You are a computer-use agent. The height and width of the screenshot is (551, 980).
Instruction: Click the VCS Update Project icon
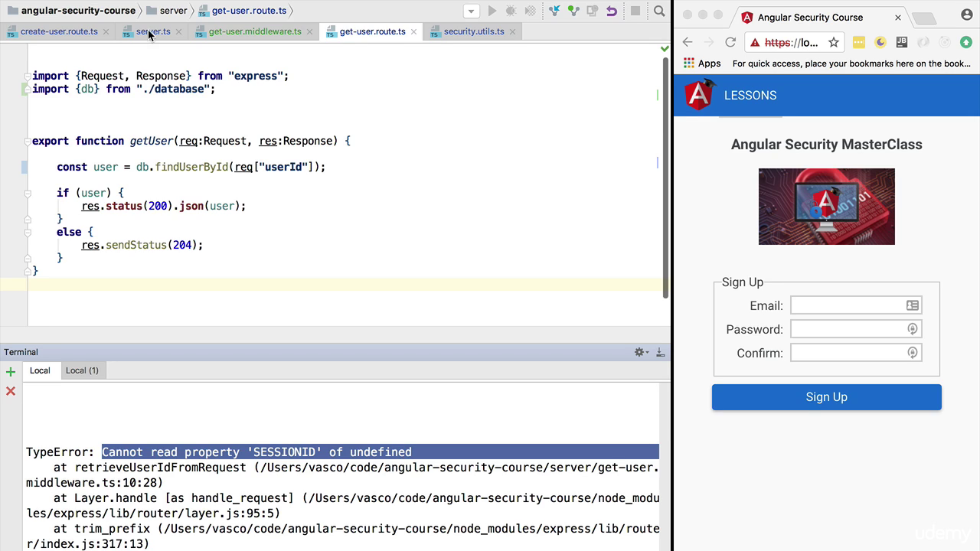click(x=555, y=11)
